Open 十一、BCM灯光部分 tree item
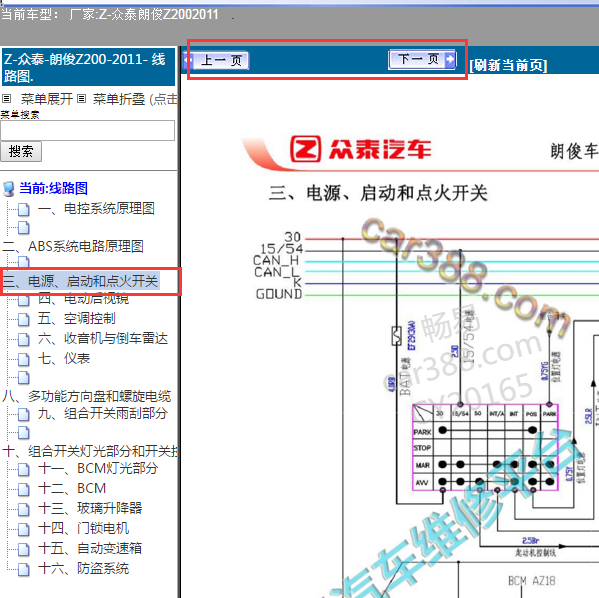Screen dimensions: 599x598 pyautogui.click(x=98, y=468)
